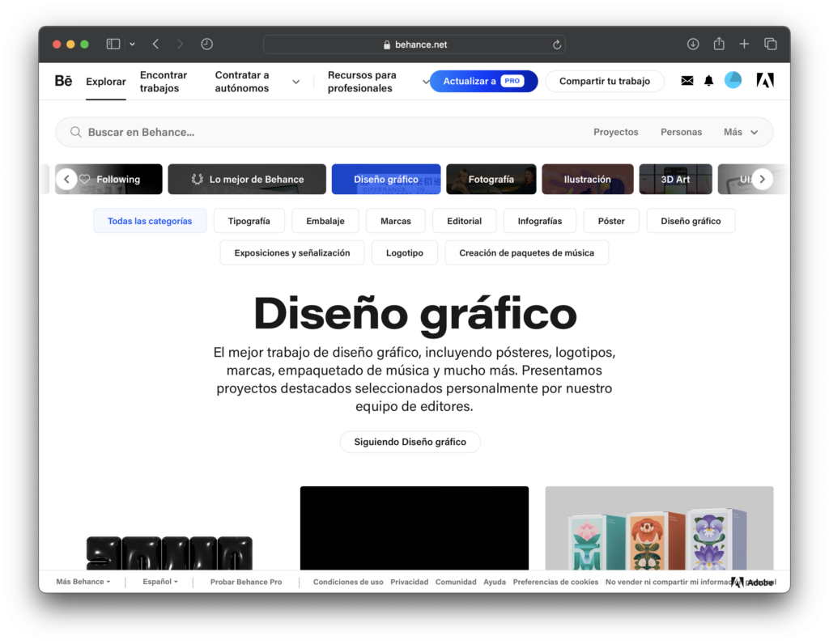829x644 pixels.
Task: Go forward with Safari forward arrow
Action: pyautogui.click(x=181, y=44)
